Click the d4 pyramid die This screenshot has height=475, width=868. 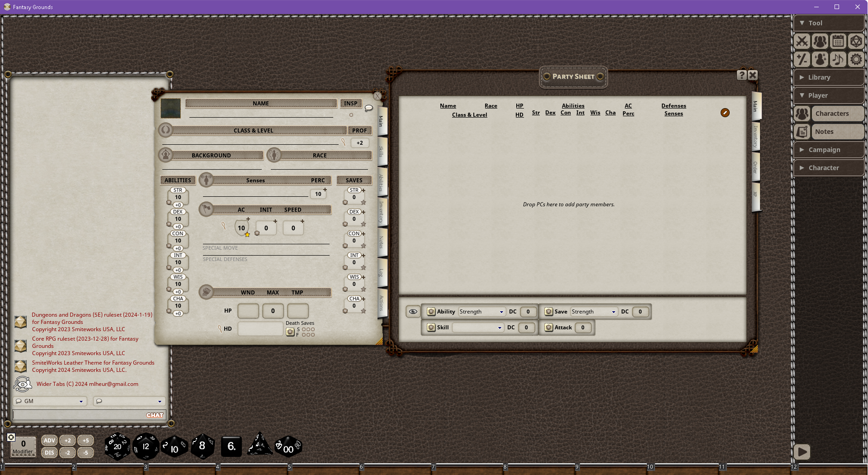(259, 444)
